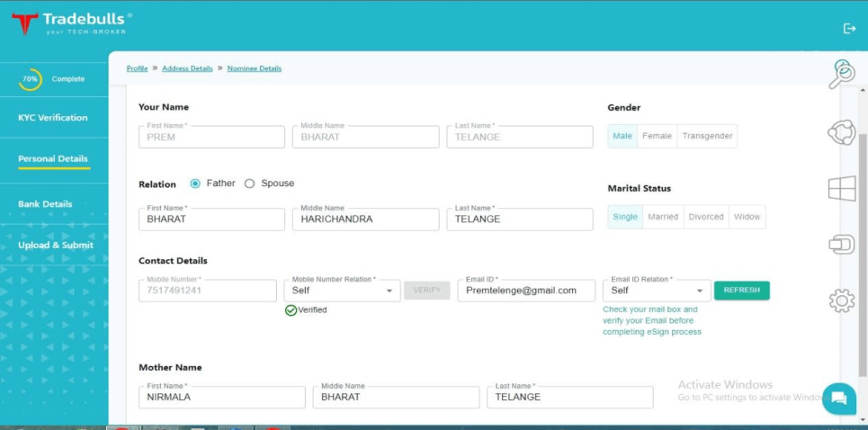The width and height of the screenshot is (868, 430).
Task: Open the Settings gear charm icon
Action: coord(842,300)
